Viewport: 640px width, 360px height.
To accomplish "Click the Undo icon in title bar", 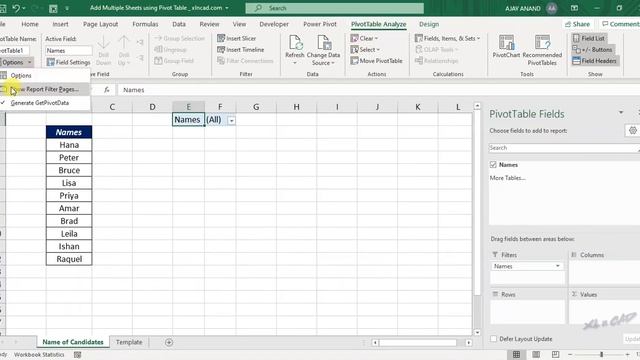I will click(x=16, y=8).
